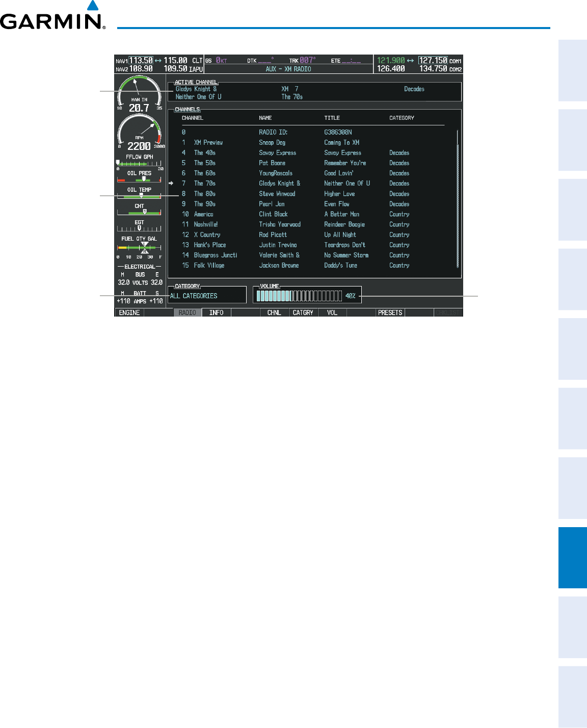Click the FUEL QTY GAL indicator

140,247
